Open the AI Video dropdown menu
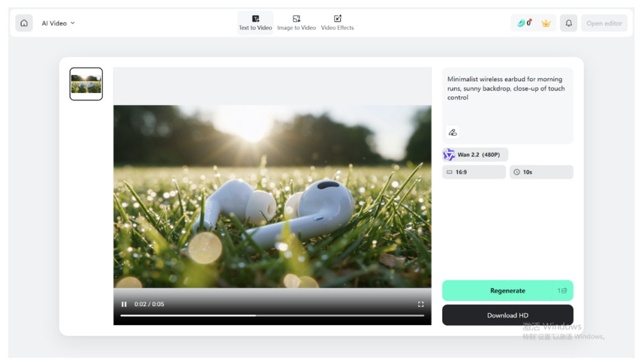Screen dimensions: 644x364 [58, 23]
